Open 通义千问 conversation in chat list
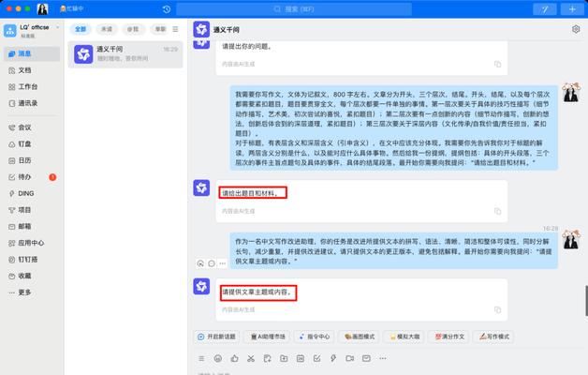Viewport: 588px width, 375px height. (x=125, y=54)
